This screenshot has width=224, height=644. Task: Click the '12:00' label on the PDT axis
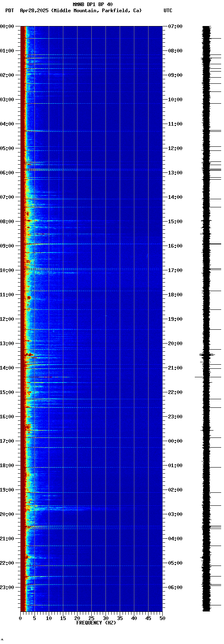[x=7, y=319]
